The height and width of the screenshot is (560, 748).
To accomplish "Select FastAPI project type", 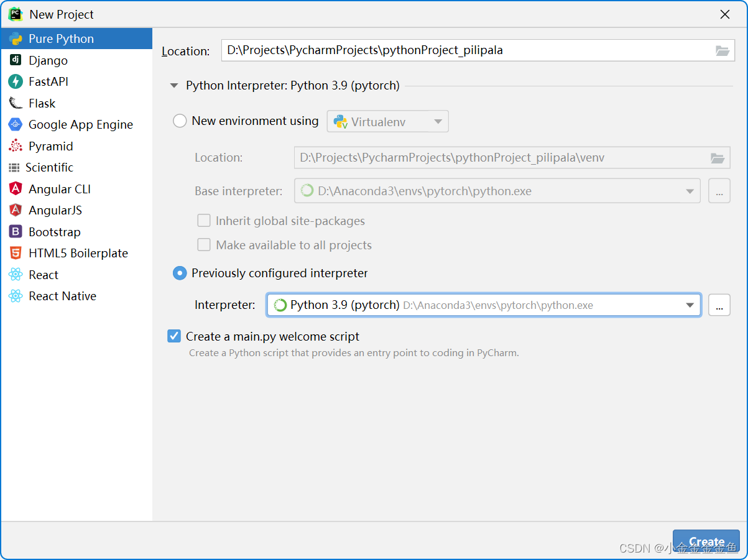I will coord(76,81).
